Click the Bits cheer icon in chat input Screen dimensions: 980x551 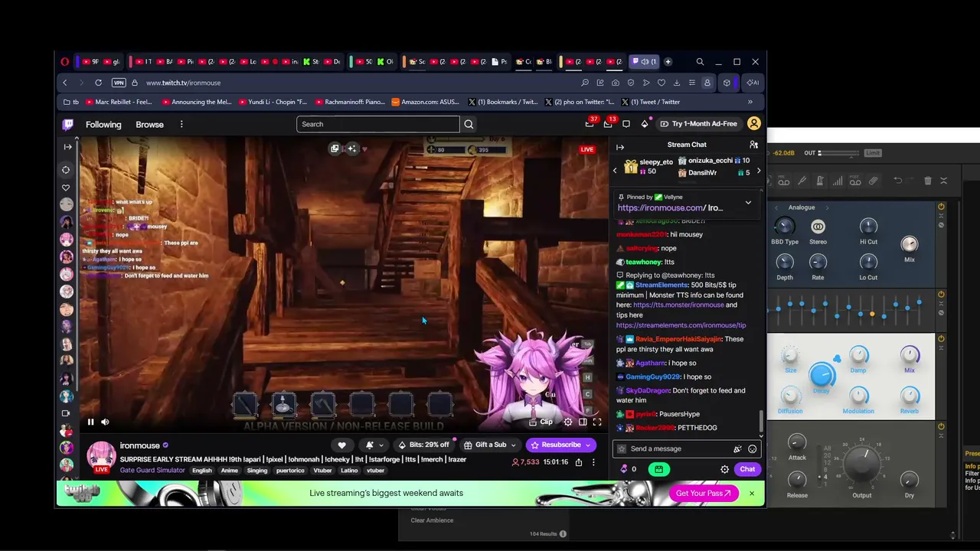737,449
